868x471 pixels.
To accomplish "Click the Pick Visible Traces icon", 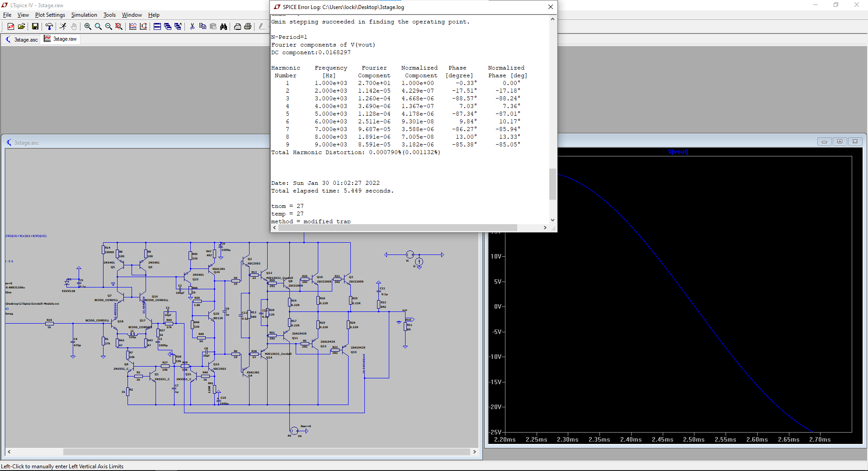I will point(143,27).
